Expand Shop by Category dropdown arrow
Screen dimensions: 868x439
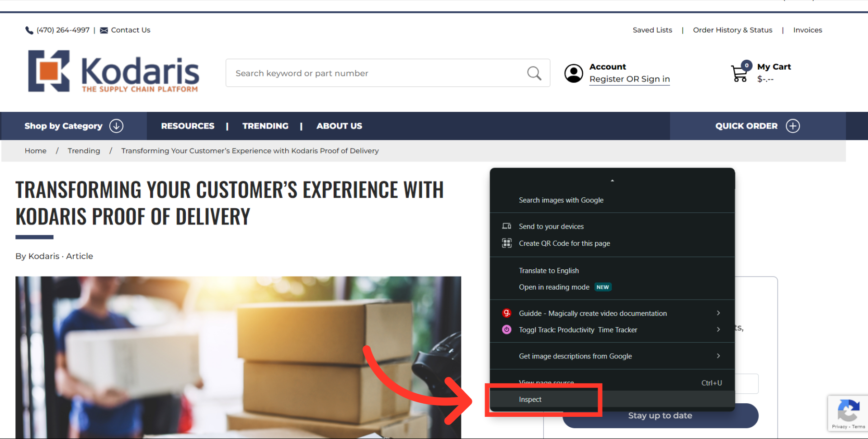click(117, 126)
